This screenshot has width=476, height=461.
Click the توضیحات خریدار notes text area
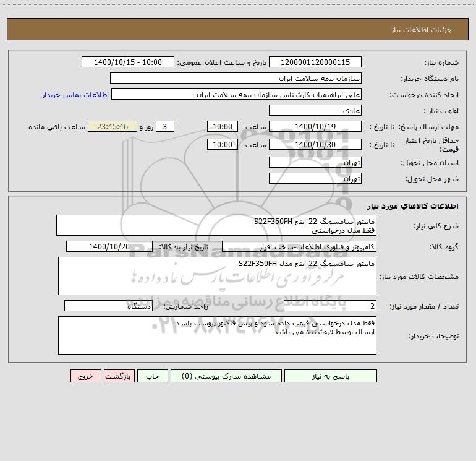pos(217,335)
